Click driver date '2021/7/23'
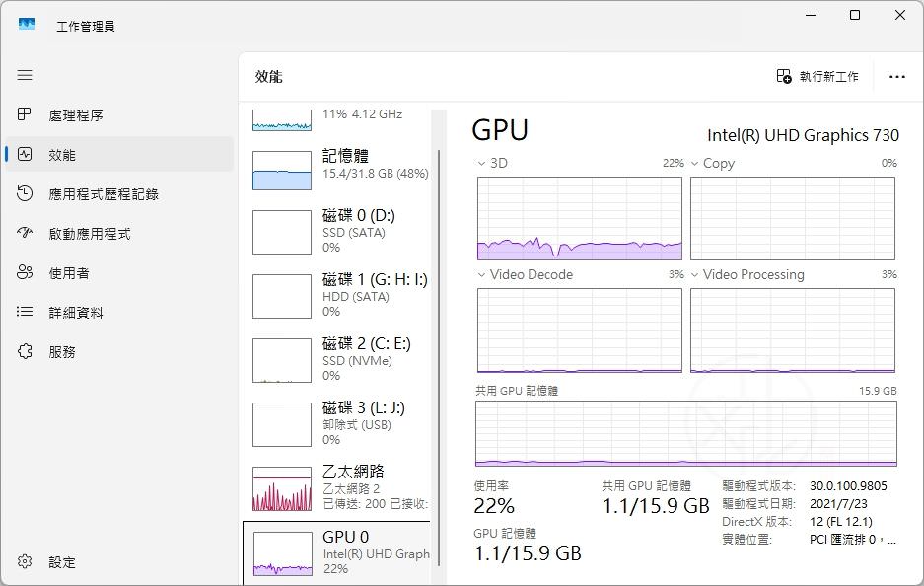This screenshot has height=586, width=924. click(x=838, y=504)
